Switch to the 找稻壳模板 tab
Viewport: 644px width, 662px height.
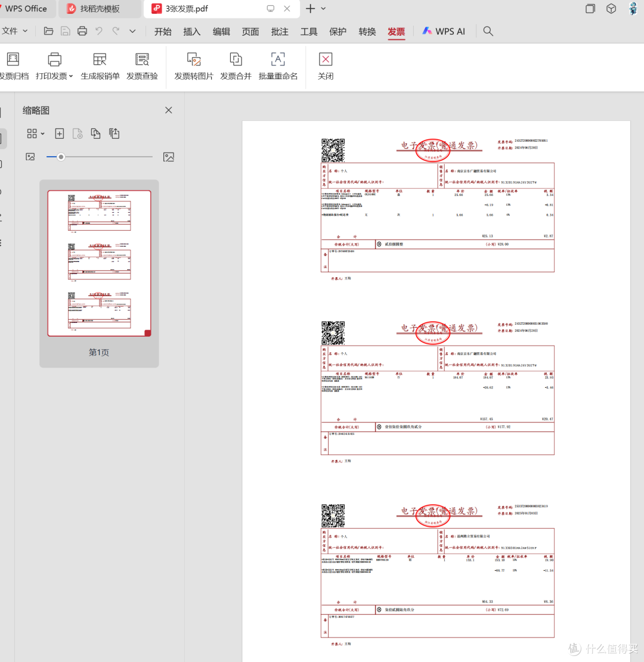100,9
